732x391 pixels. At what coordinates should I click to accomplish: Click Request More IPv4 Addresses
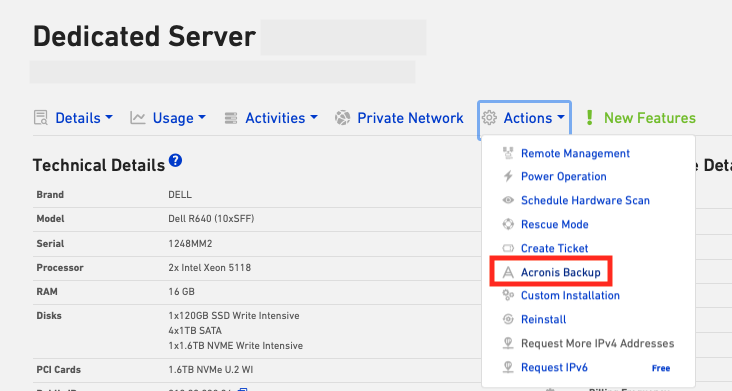[x=598, y=343]
